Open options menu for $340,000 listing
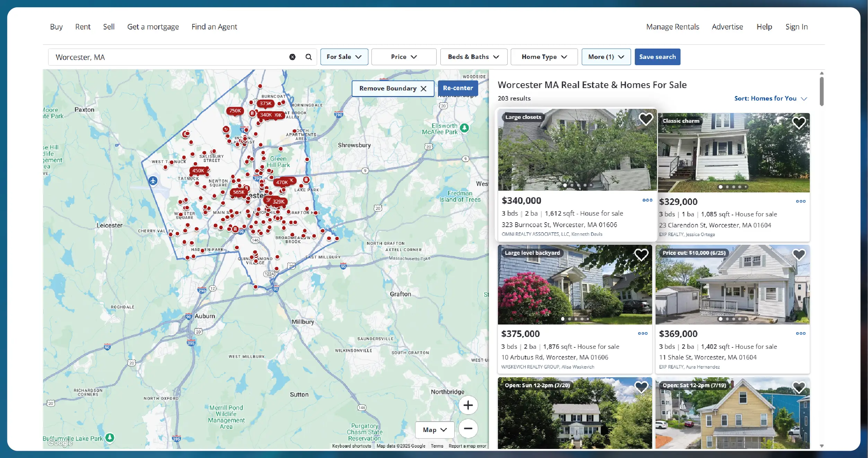 click(x=647, y=200)
